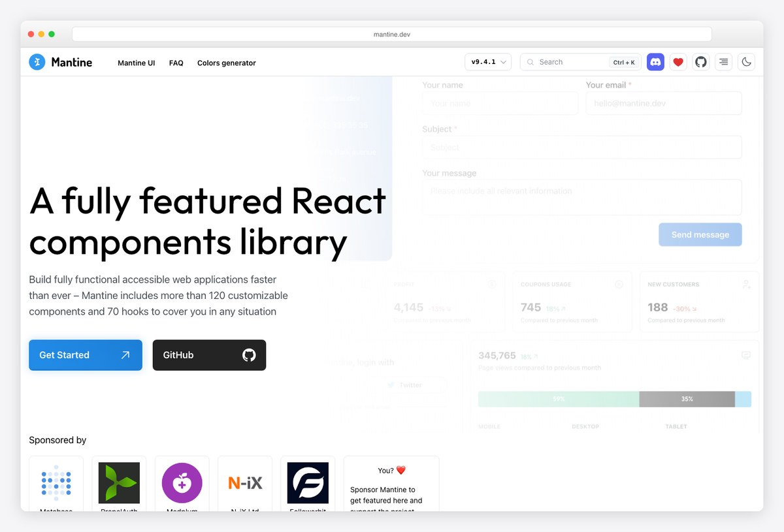Open the N-iX sponsor card
784x532 pixels.
pyautogui.click(x=245, y=484)
